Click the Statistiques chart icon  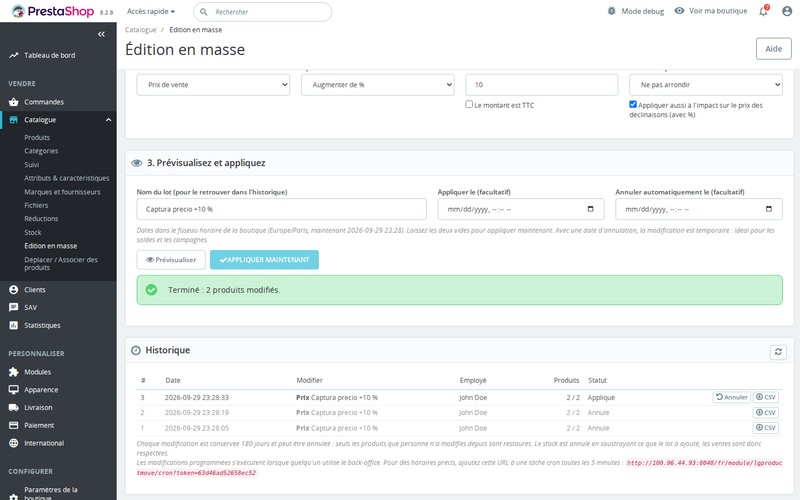click(14, 326)
